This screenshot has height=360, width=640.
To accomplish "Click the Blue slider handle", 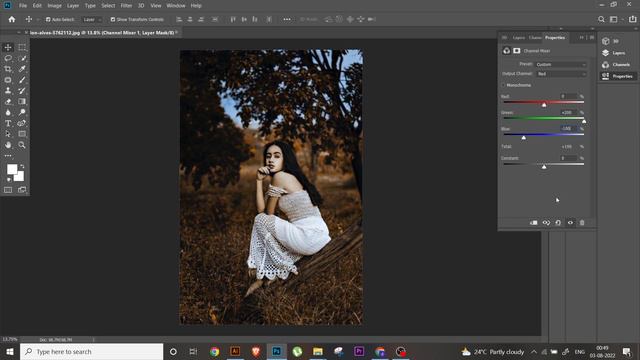I will [x=524, y=138].
